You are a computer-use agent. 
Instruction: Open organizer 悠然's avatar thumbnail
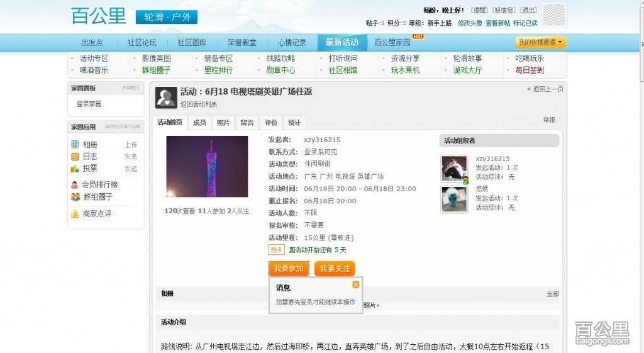[x=454, y=199]
